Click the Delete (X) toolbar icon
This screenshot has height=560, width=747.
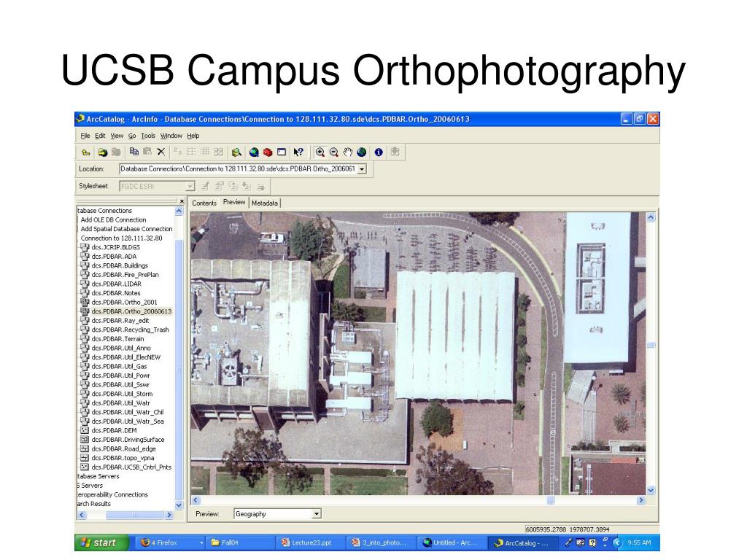point(161,152)
